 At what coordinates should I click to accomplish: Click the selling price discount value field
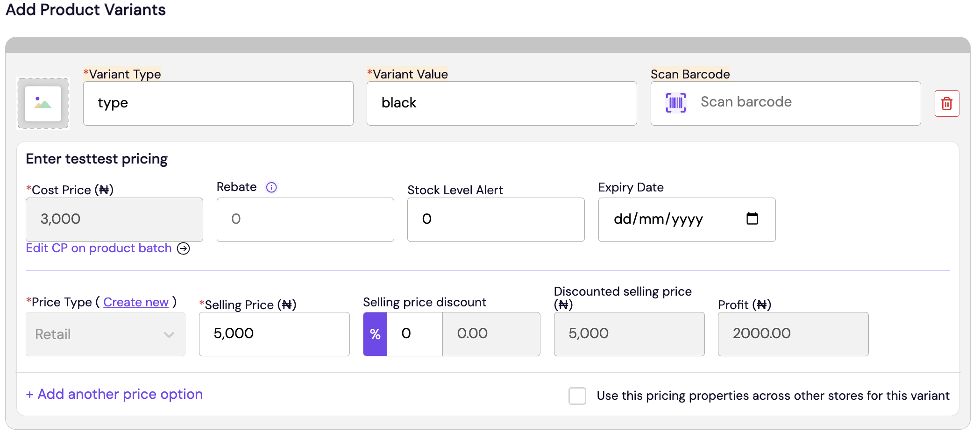click(414, 334)
